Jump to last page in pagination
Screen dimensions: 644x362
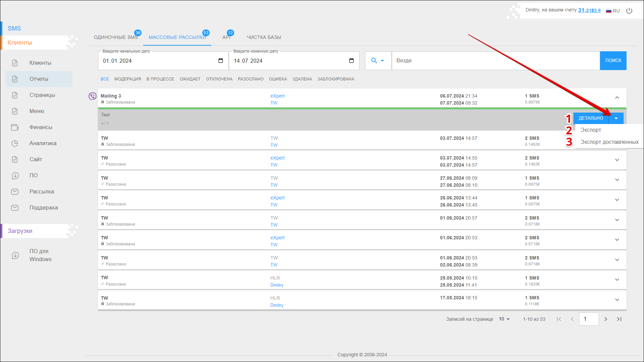click(619, 319)
